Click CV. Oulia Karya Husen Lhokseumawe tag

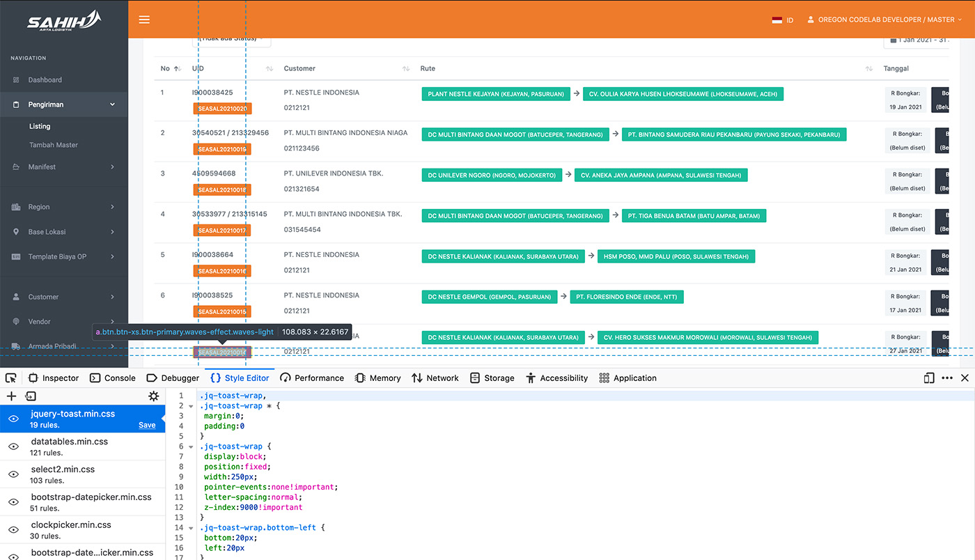(x=683, y=94)
